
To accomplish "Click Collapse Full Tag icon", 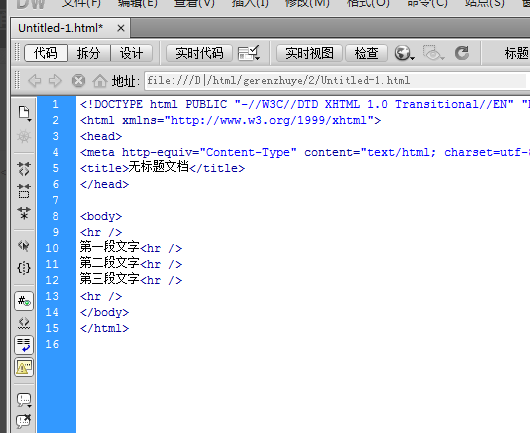I will tap(24, 168).
